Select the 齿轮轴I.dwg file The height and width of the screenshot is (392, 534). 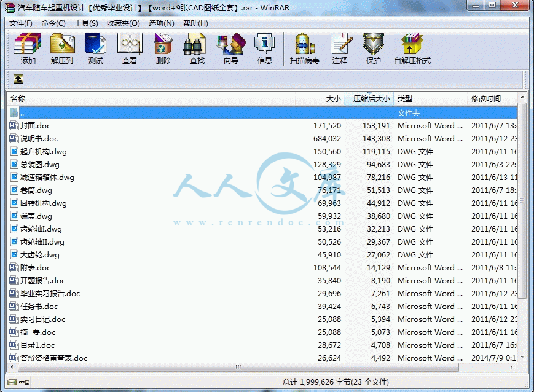point(41,229)
